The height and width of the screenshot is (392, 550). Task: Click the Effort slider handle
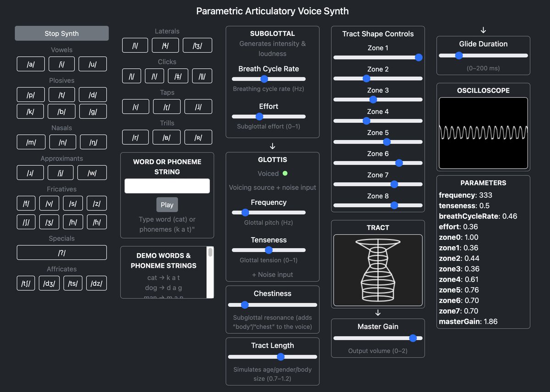tap(259, 116)
